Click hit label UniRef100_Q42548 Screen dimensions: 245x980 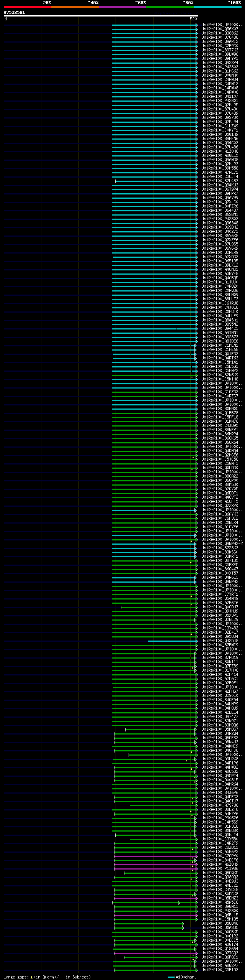pyautogui.click(x=220, y=641)
